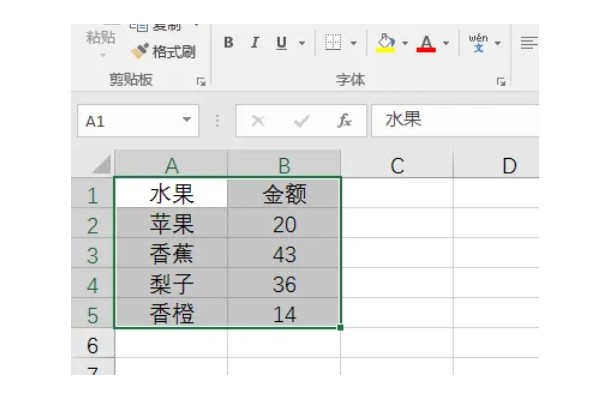Click cell containing 水果
600x400 pixels.
point(171,193)
